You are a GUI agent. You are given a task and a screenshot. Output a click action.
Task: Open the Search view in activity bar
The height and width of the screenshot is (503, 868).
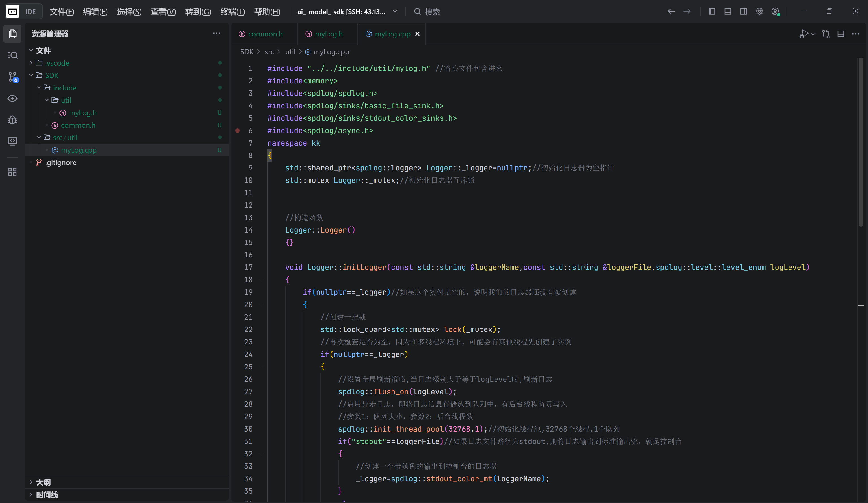click(x=12, y=55)
